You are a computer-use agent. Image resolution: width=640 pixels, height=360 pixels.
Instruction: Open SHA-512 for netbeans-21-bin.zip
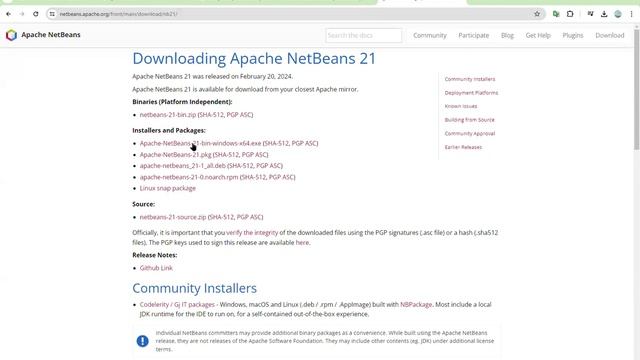[211, 115]
